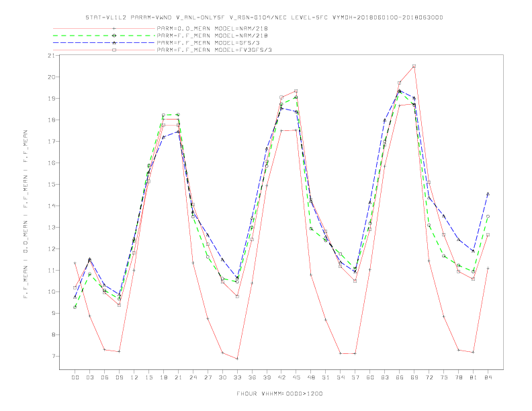This screenshot has height=411, width=532.
Task: Click the x-axis tick label 45
Action: 296,377
